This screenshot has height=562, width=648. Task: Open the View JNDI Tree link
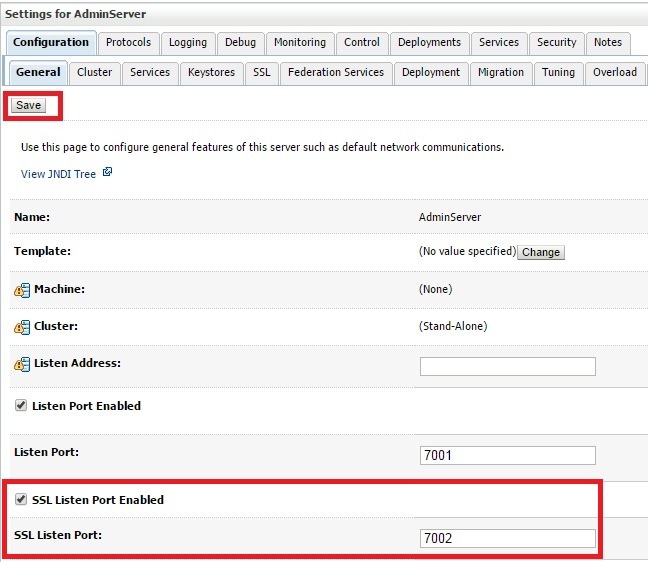(58, 174)
